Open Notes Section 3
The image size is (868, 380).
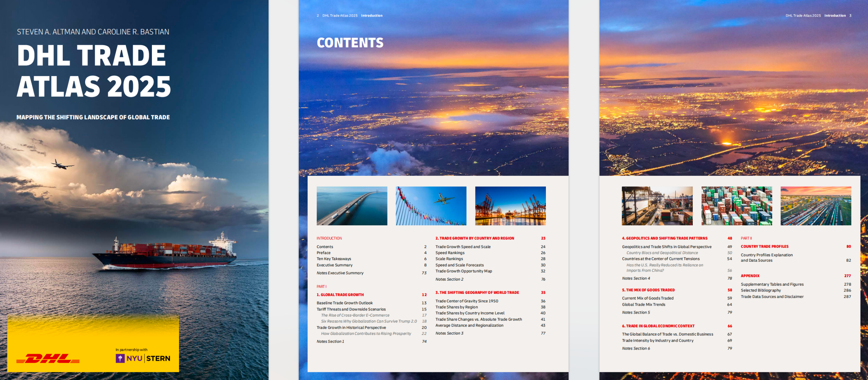[x=490, y=333]
